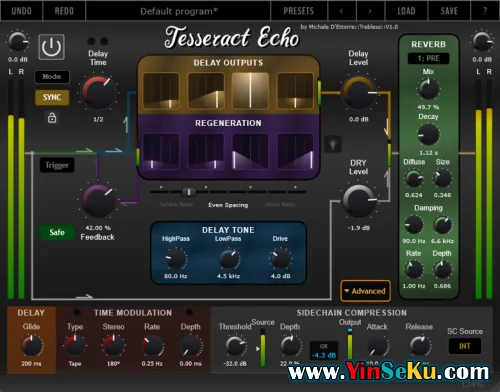Open the PRESETS menu
Screen dimensions: 500x392
pos(299,11)
